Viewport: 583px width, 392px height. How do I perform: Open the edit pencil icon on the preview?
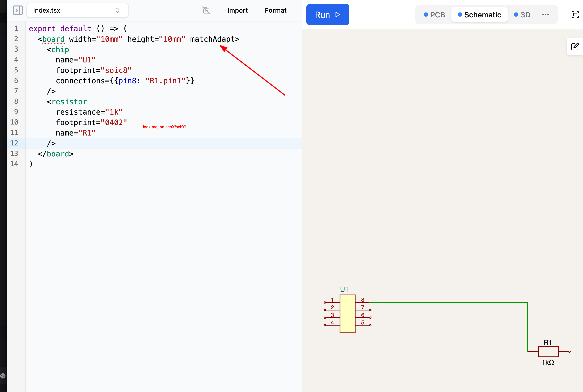575,46
